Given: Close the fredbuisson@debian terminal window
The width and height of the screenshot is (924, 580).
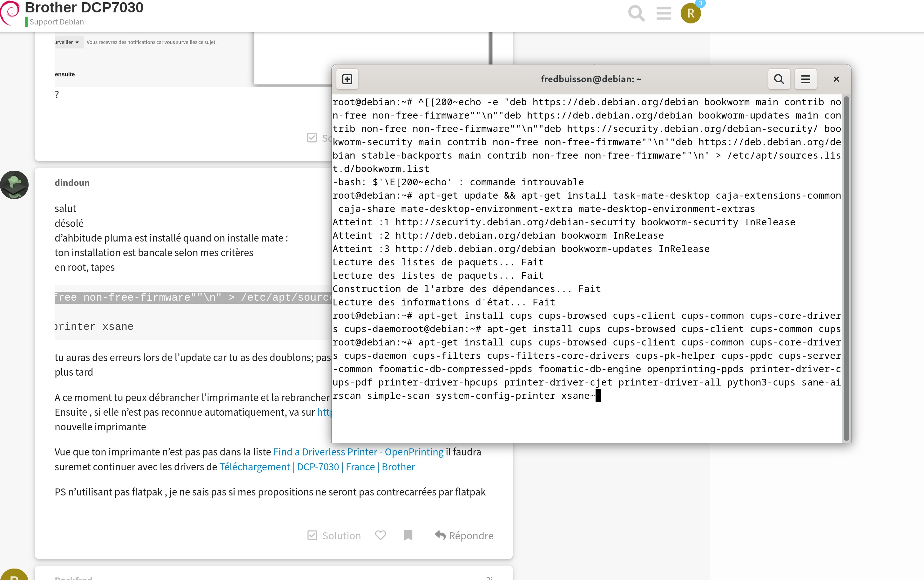Looking at the screenshot, I should pos(836,79).
